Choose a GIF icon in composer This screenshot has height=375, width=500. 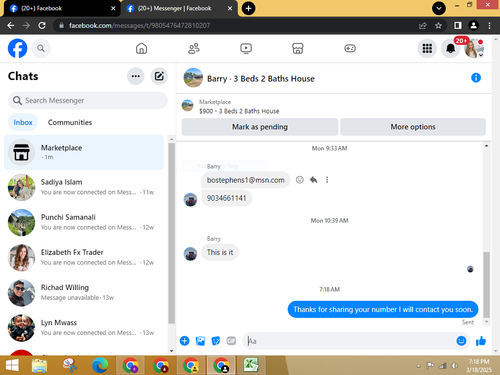click(231, 341)
